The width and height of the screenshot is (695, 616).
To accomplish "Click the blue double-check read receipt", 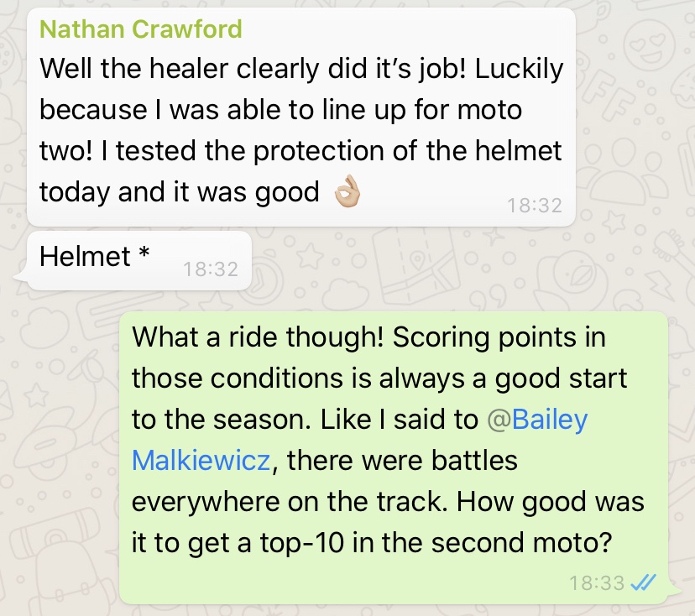I will (643, 582).
